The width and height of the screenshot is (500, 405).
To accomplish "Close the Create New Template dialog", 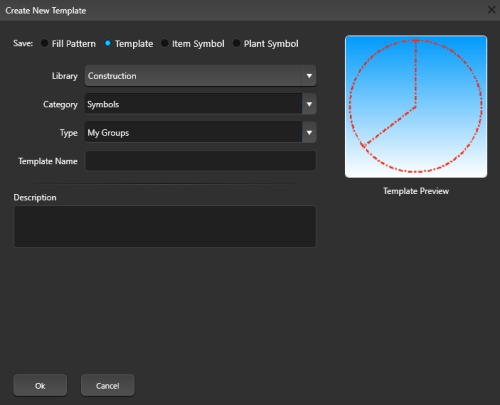I will [x=492, y=10].
